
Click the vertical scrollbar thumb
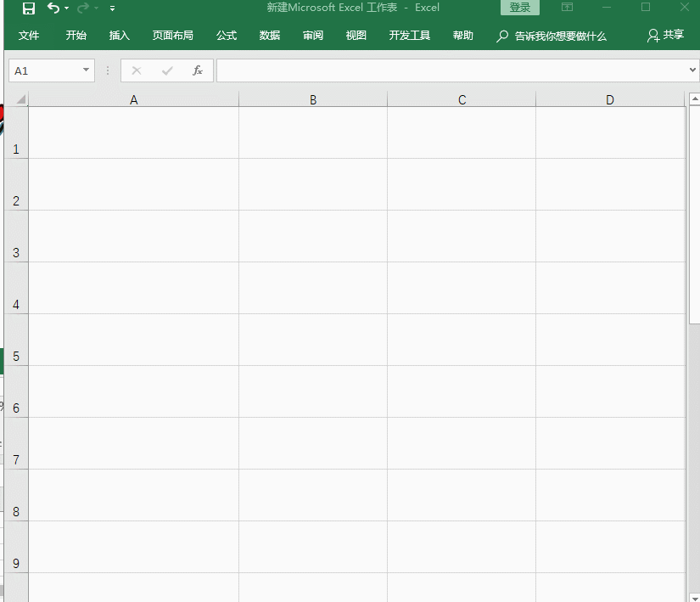tap(695, 215)
